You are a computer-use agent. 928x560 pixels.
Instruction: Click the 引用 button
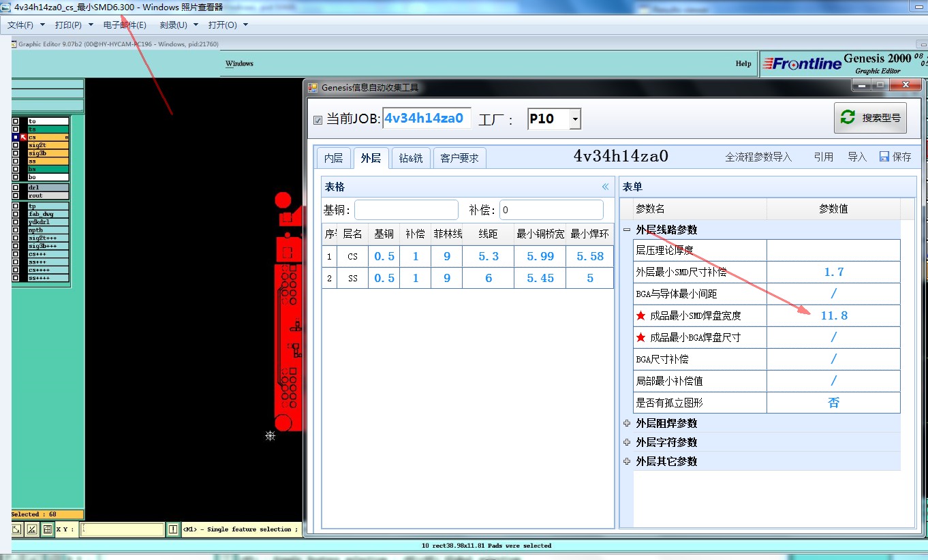pyautogui.click(x=824, y=157)
